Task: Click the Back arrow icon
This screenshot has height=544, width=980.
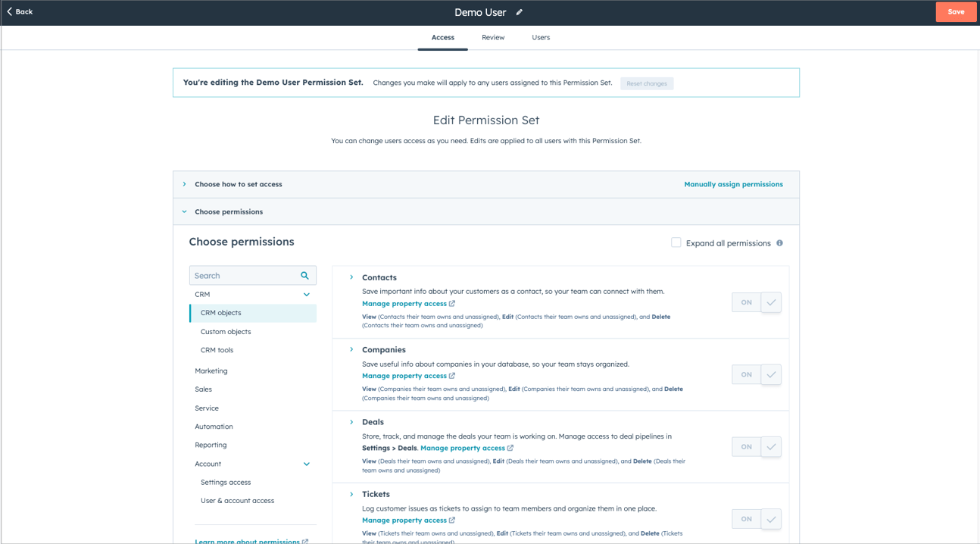Action: tap(10, 11)
